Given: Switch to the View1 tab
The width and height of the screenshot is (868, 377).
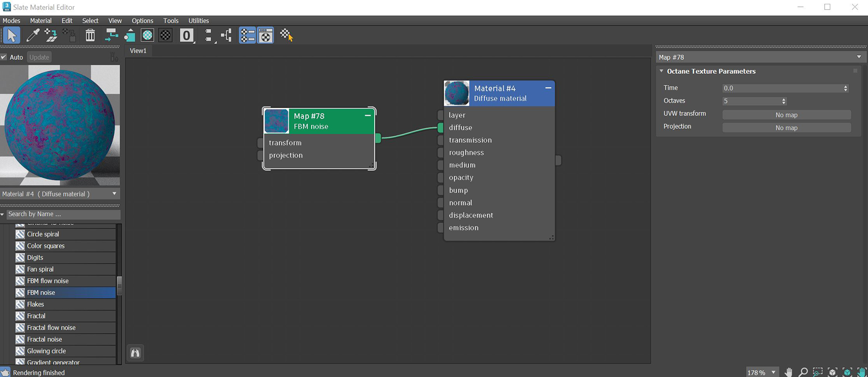Looking at the screenshot, I should click(138, 51).
